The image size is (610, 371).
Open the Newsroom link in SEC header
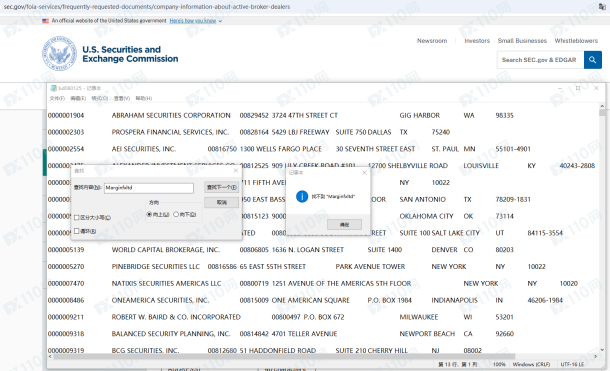(x=432, y=40)
